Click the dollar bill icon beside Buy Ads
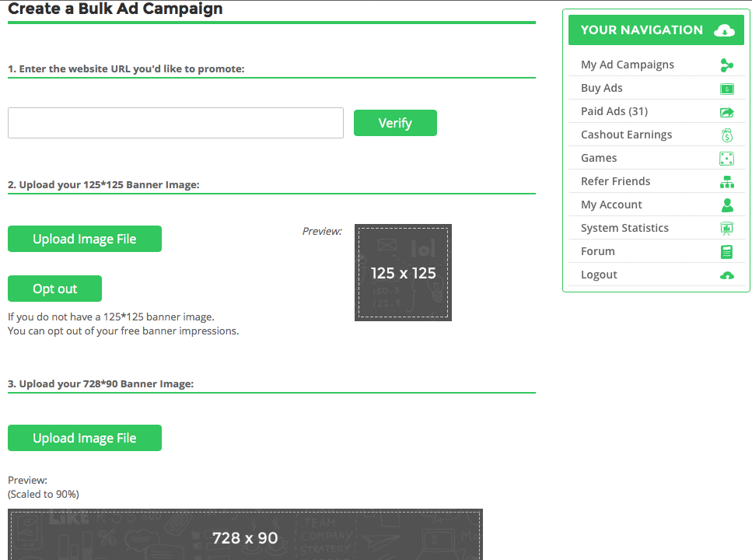 coord(726,89)
